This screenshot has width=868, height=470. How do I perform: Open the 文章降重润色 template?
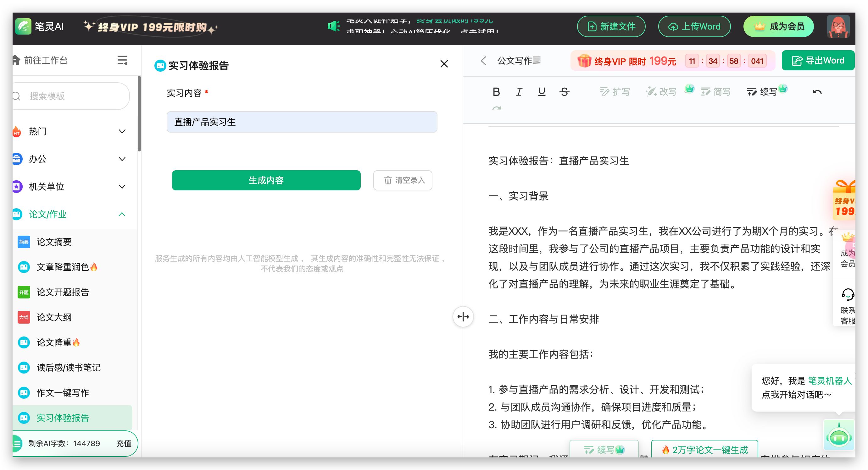point(67,267)
